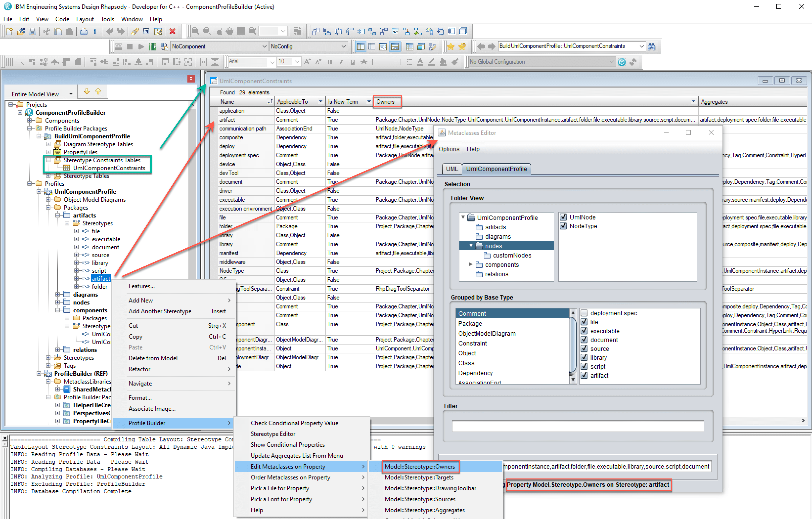
Task: Select Package in Grouped by Base Type
Action: pos(470,323)
